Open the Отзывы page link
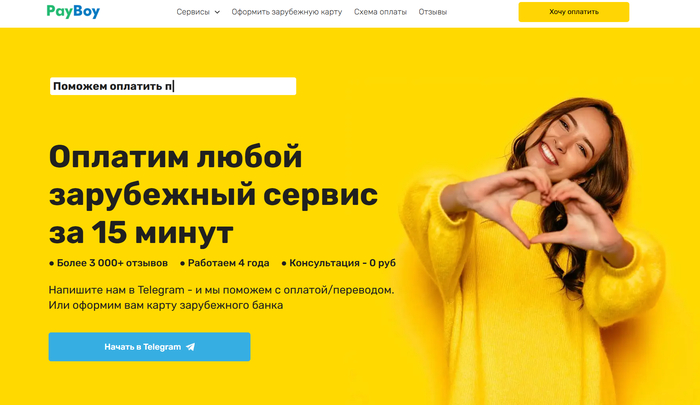 point(433,12)
